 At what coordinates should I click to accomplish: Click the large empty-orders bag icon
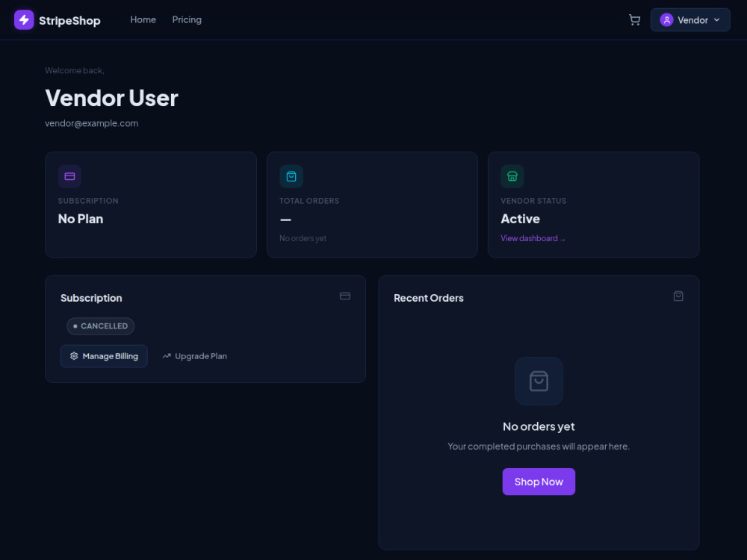539,381
